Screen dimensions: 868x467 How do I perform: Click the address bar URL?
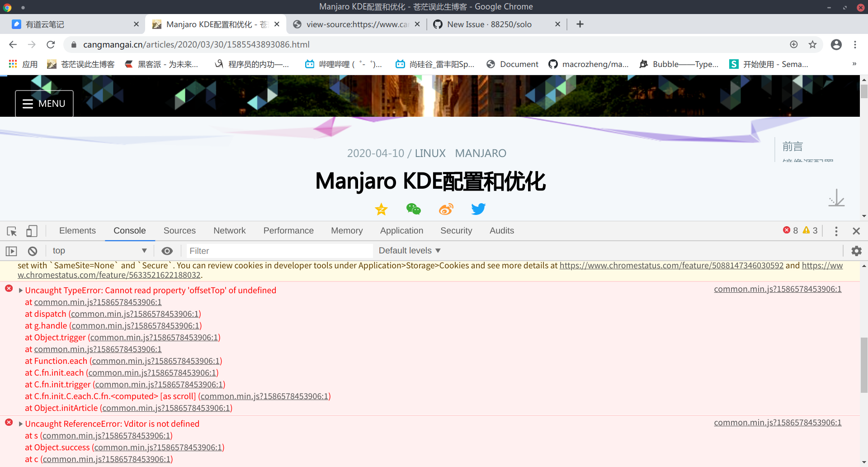(196, 44)
